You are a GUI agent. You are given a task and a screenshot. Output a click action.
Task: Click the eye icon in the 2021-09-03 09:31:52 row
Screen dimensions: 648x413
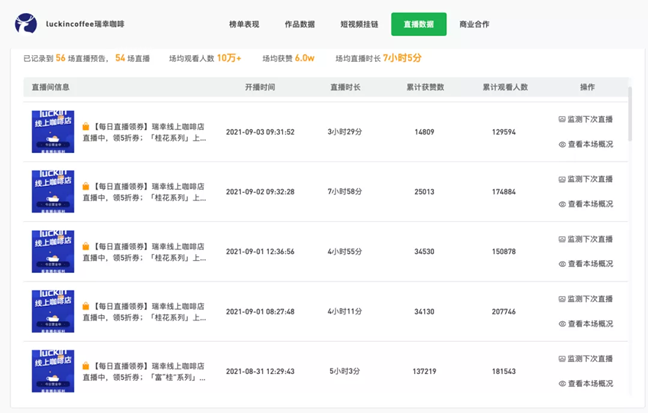562,144
